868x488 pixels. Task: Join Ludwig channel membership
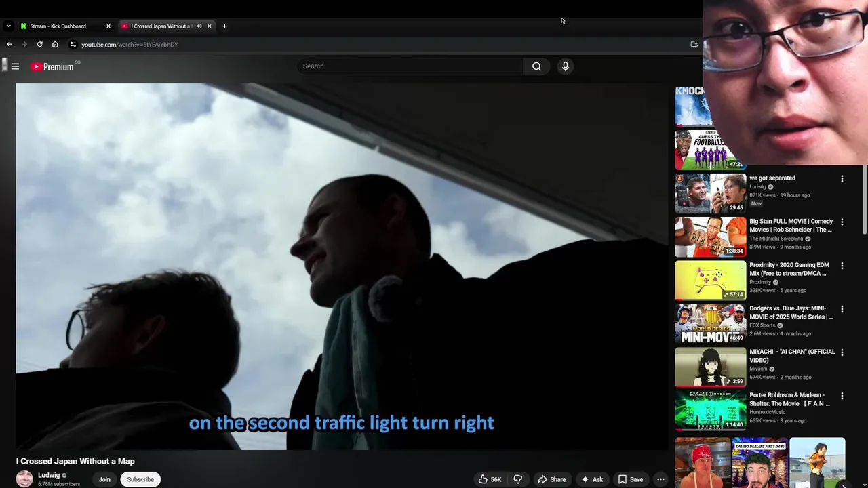(104, 479)
